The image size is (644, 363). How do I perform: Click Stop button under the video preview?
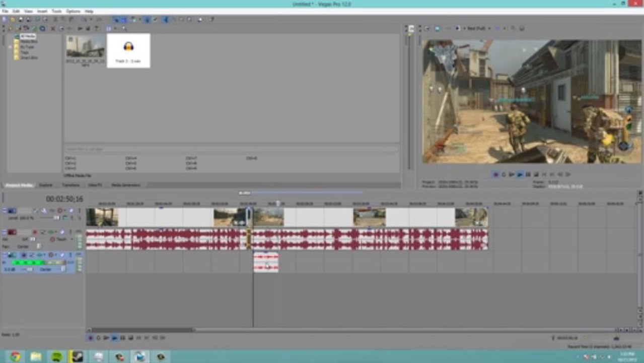click(536, 174)
